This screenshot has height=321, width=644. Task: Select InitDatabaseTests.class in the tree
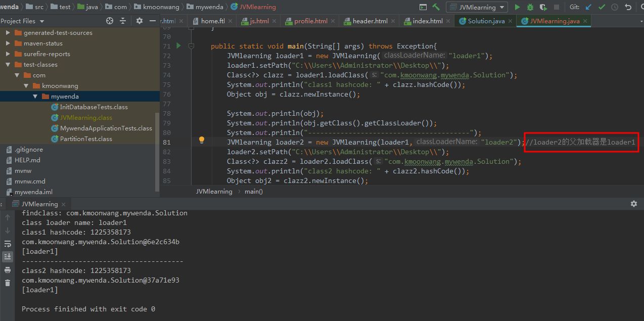(94, 107)
